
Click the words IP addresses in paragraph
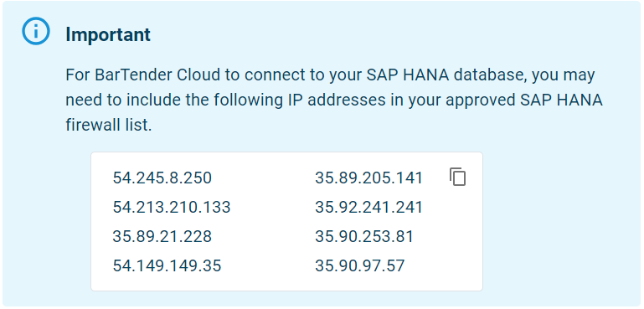[x=336, y=100]
